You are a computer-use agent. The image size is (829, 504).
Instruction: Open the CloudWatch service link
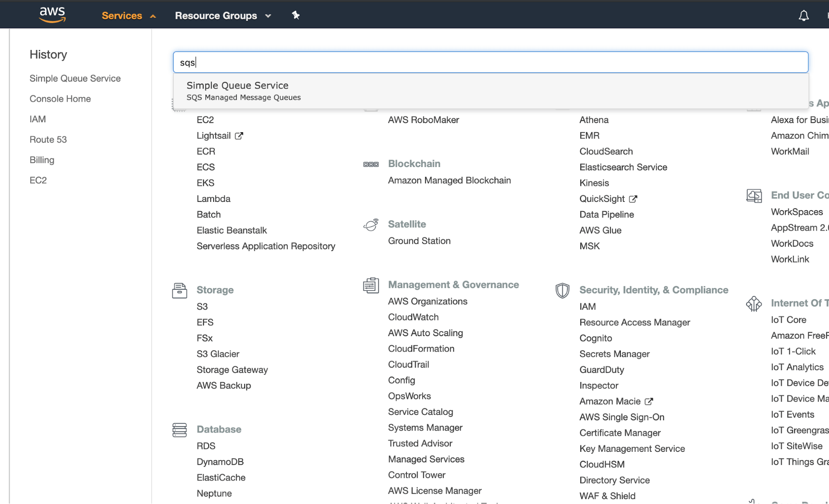pyautogui.click(x=413, y=317)
